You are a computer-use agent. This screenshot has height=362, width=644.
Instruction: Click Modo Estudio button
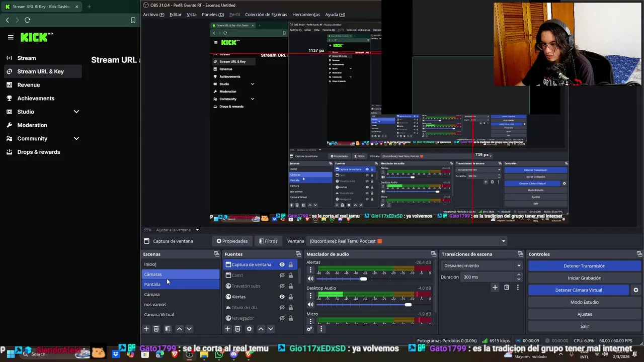584,302
